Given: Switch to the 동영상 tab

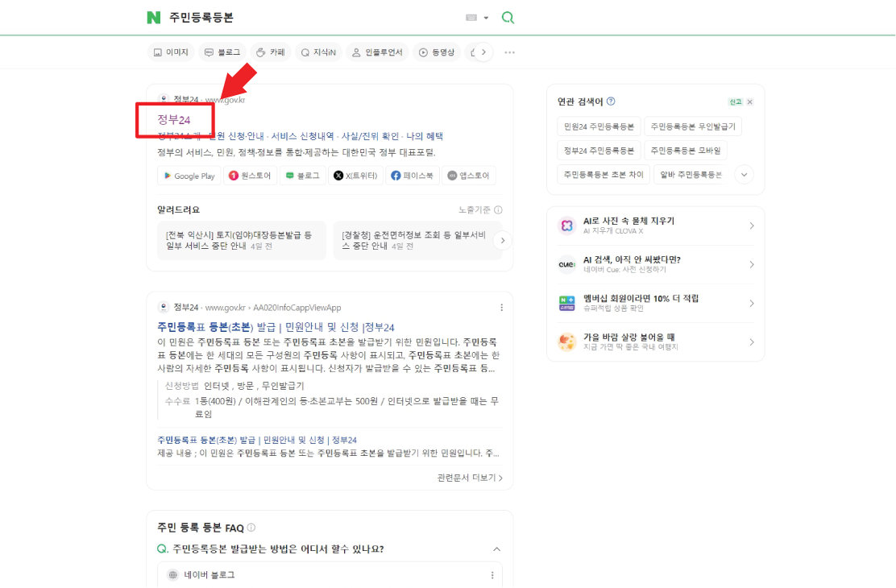Looking at the screenshot, I should 438,52.
